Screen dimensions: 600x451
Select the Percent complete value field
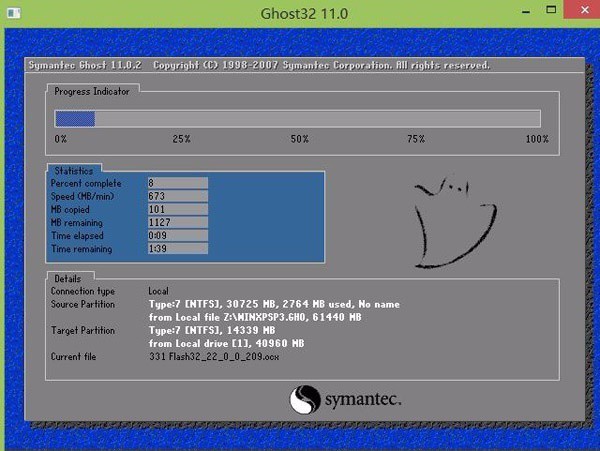[176, 183]
